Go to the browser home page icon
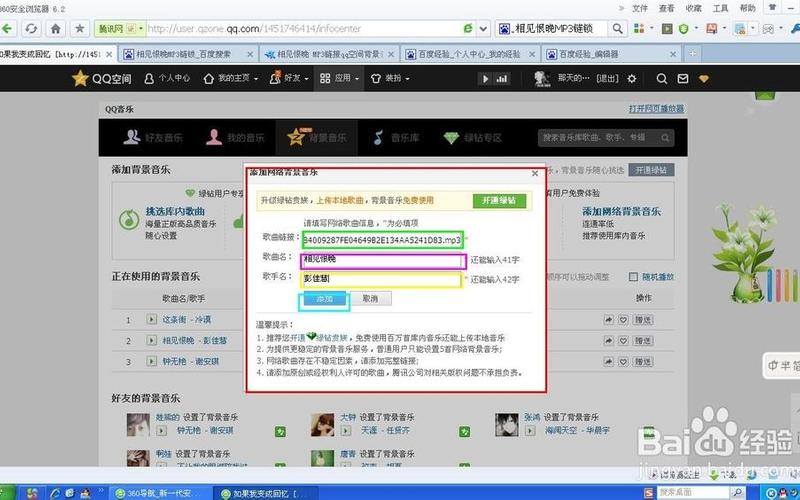Screen dimensions: 800x500 [56, 29]
